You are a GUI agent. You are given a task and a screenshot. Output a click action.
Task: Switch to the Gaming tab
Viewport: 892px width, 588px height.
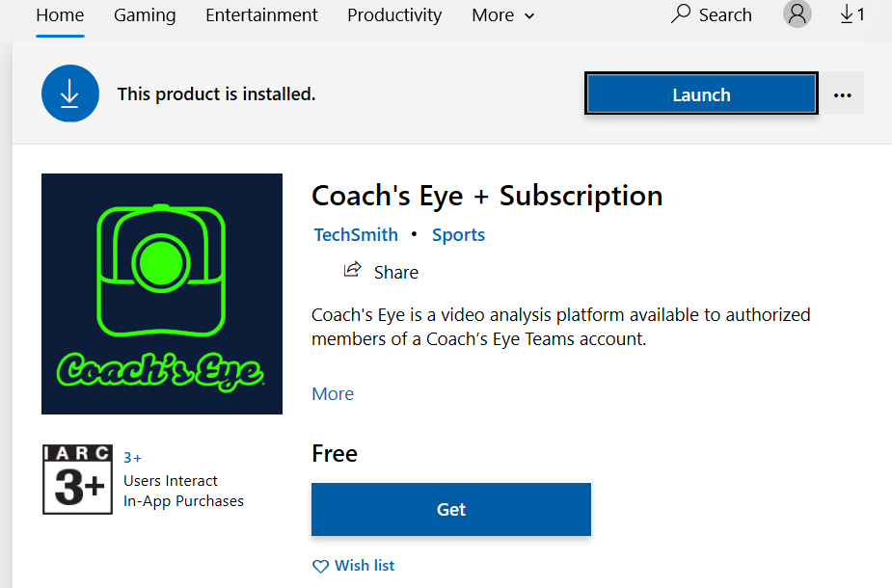(145, 15)
